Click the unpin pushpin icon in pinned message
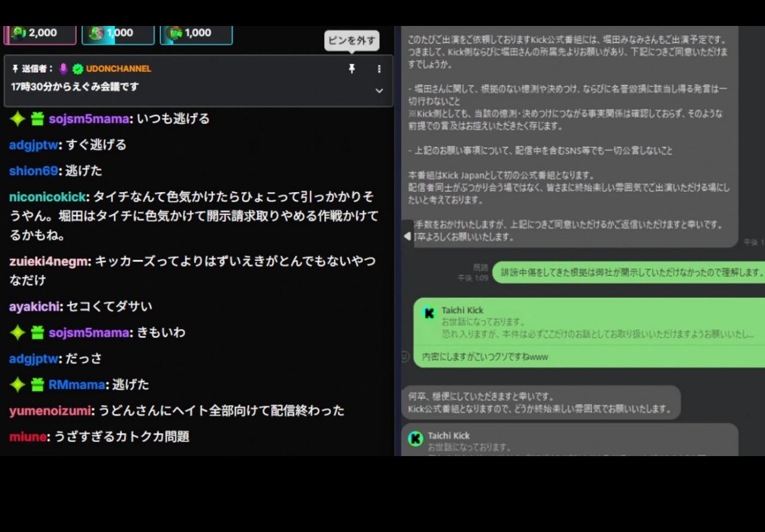 (x=351, y=69)
